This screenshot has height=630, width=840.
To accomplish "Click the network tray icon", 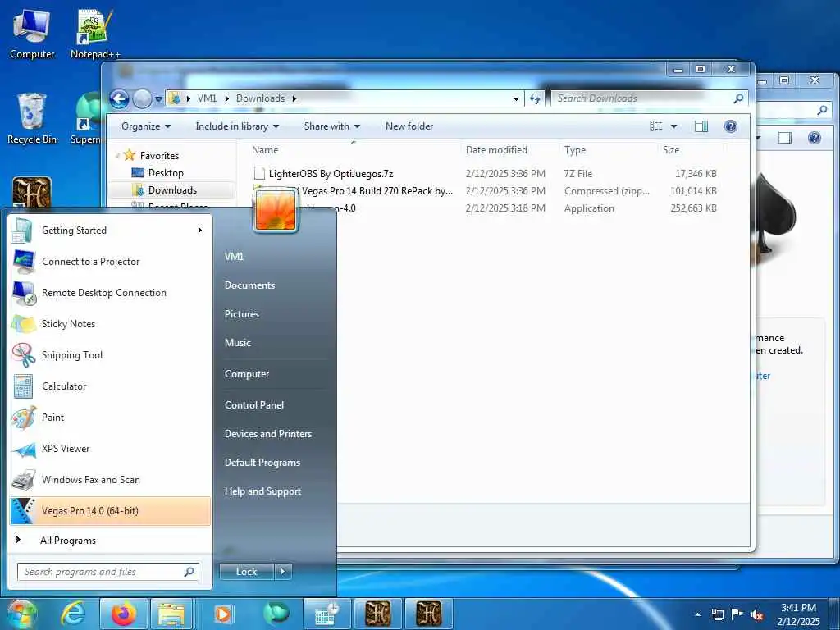I will [x=717, y=614].
